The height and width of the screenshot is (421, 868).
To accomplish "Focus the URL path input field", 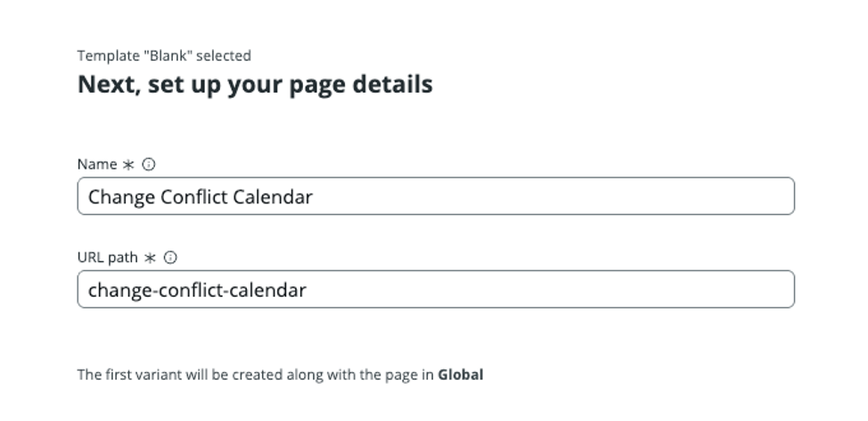I will [435, 290].
